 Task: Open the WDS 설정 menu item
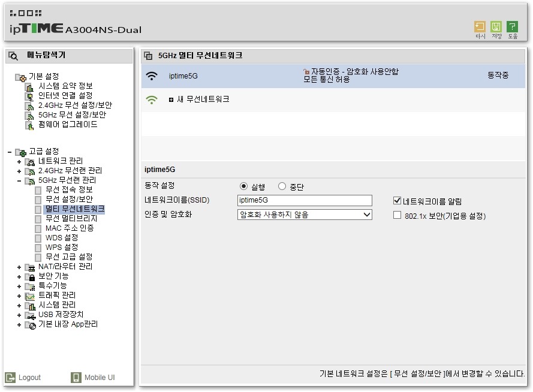coord(62,237)
